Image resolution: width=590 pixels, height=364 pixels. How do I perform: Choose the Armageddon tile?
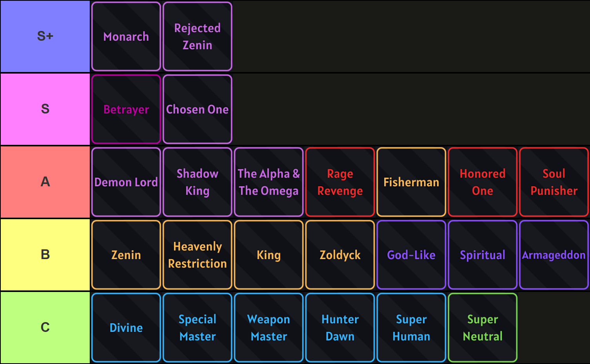[554, 255]
